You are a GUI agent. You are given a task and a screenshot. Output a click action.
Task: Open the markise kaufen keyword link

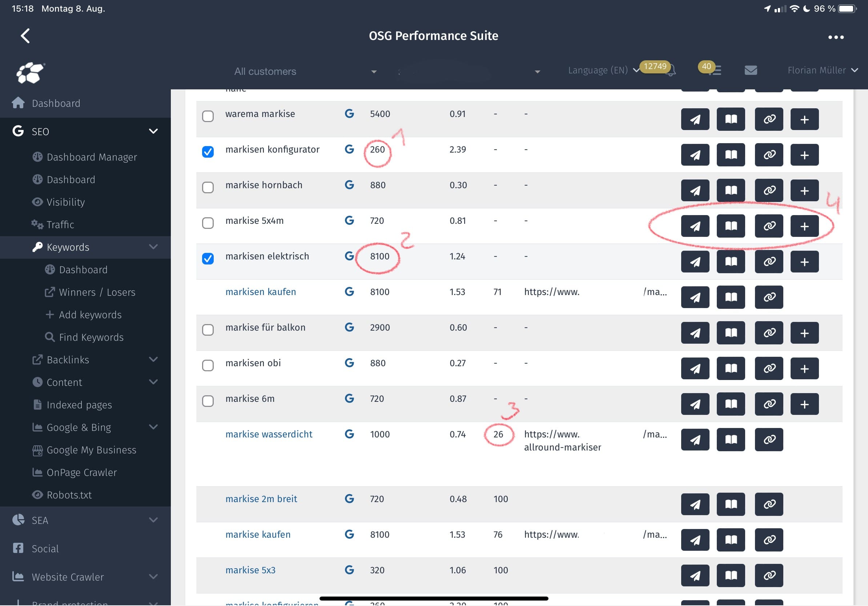click(258, 534)
